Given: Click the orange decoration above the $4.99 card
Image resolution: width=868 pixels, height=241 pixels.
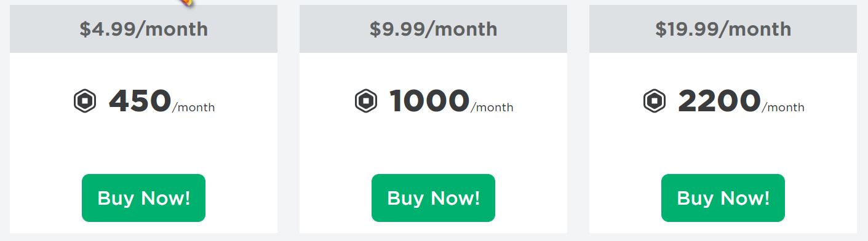Looking at the screenshot, I should [x=188, y=2].
